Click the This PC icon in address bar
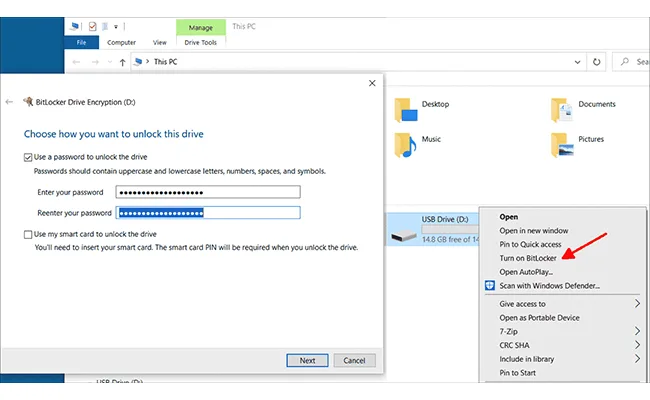The height and width of the screenshot is (400, 650). [138, 62]
